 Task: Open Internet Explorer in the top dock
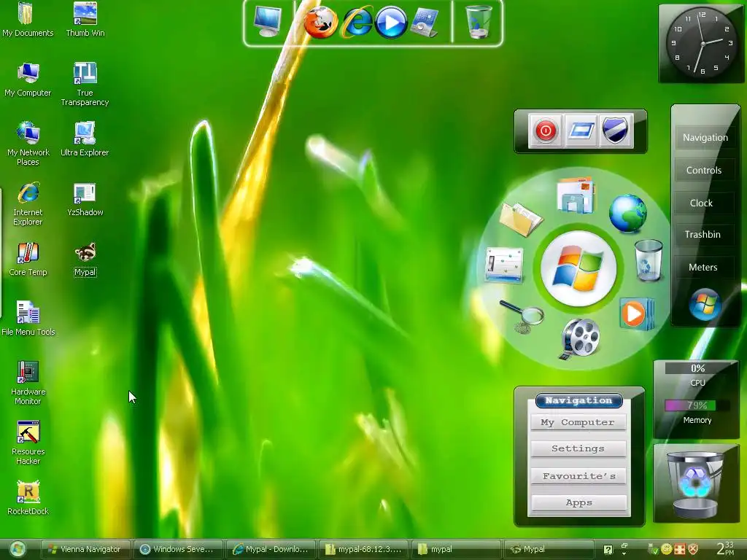tap(357, 22)
